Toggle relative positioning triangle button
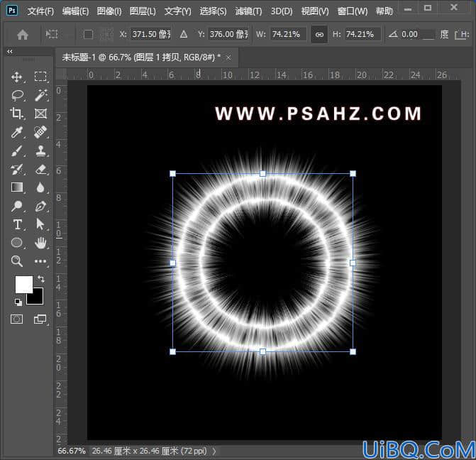The height and width of the screenshot is (460, 476). coord(183,34)
